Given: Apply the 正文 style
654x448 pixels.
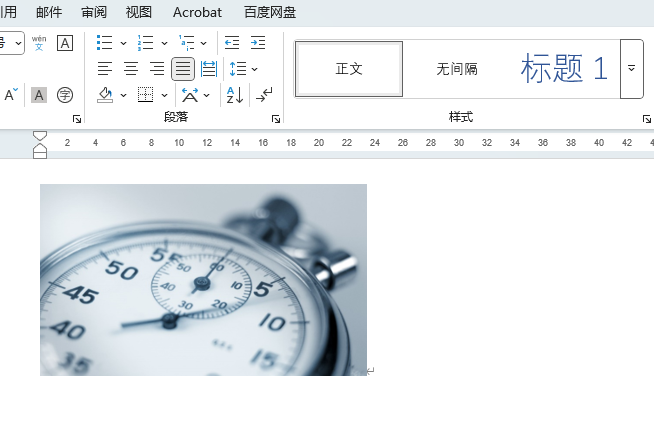Looking at the screenshot, I should point(349,69).
